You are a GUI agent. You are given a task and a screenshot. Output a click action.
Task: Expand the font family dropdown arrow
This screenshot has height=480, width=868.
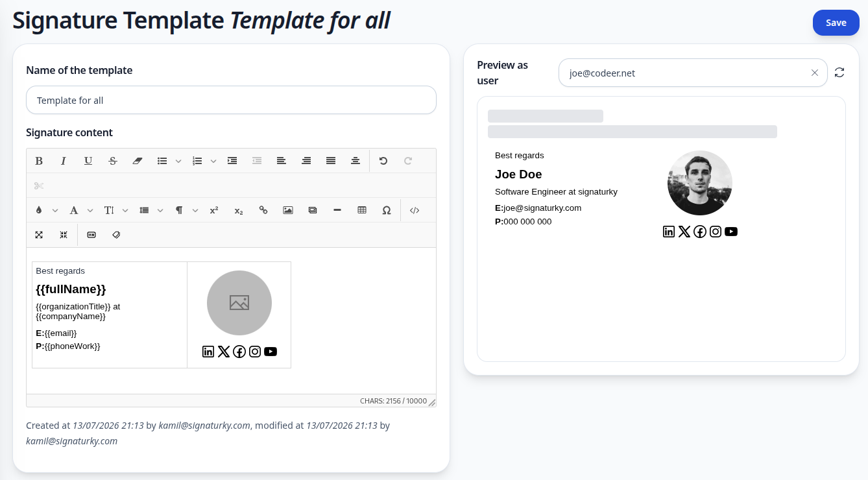coord(90,210)
